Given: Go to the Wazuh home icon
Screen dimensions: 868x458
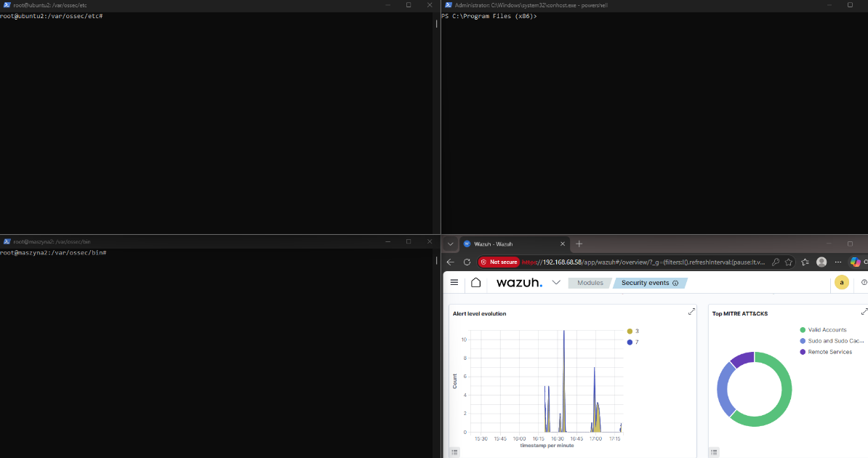Looking at the screenshot, I should (475, 283).
